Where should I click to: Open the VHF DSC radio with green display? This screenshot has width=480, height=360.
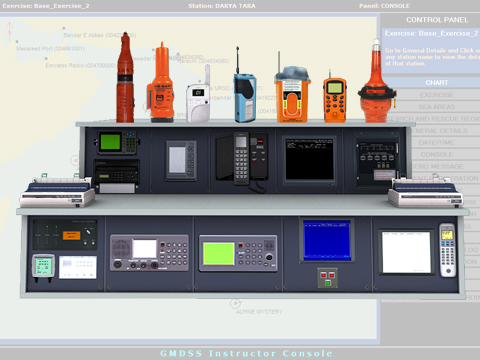pos(238,253)
